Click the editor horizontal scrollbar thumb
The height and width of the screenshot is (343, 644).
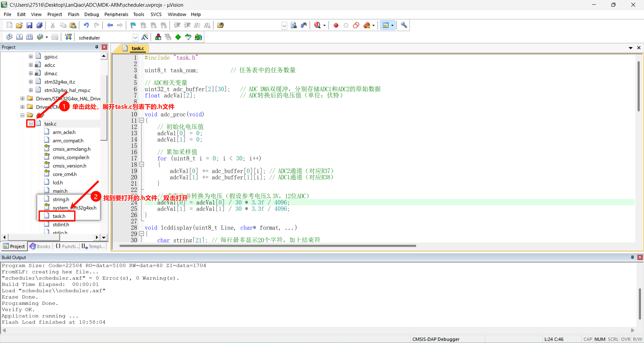[268, 246]
